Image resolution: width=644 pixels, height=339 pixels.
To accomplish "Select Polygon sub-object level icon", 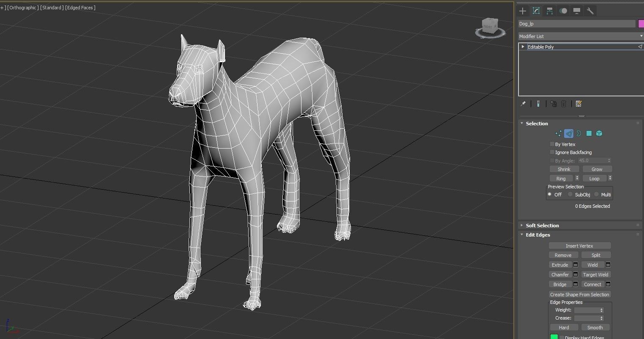I will coord(589,134).
